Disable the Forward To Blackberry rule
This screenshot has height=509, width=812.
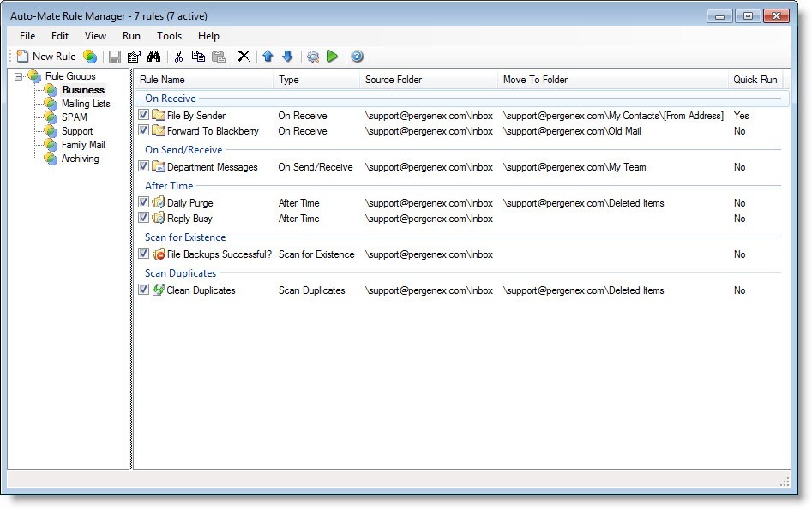click(143, 131)
